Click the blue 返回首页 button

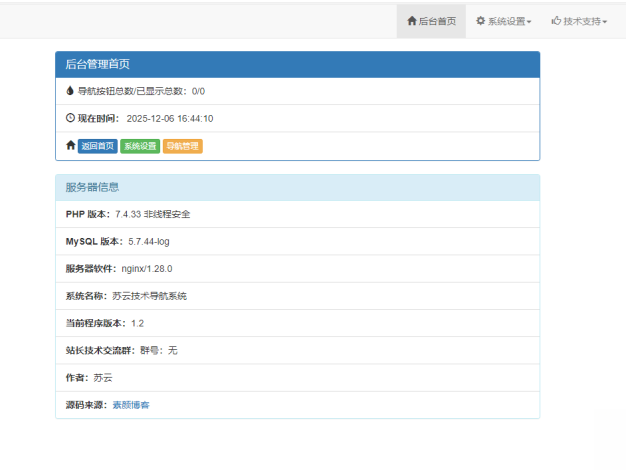coord(97,146)
